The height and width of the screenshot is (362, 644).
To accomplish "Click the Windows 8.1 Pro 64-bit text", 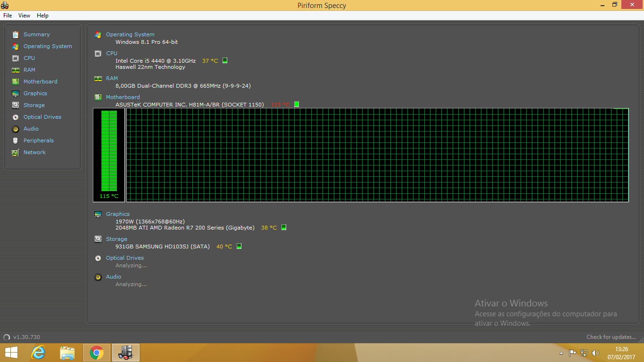I will pyautogui.click(x=147, y=42).
